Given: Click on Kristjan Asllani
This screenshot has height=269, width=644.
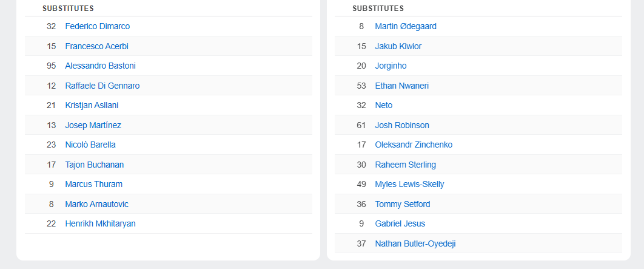Looking at the screenshot, I should [92, 105].
